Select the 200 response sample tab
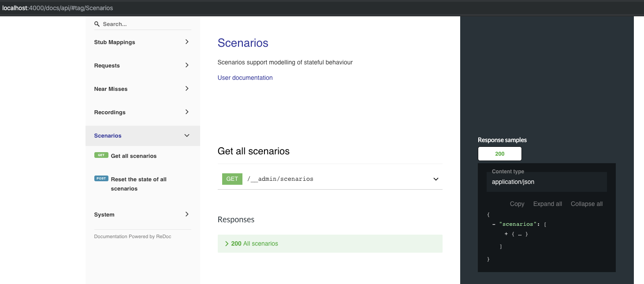This screenshot has width=644, height=284. click(x=499, y=153)
